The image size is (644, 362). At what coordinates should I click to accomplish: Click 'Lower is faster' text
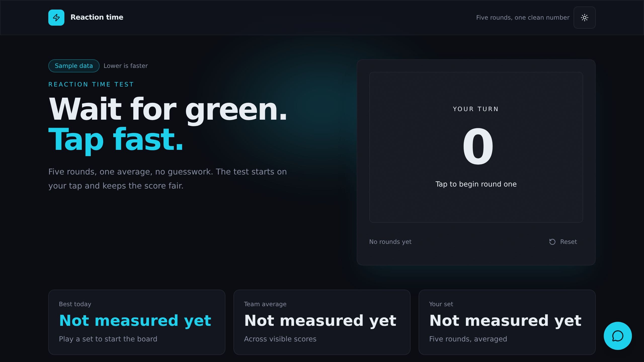126,66
